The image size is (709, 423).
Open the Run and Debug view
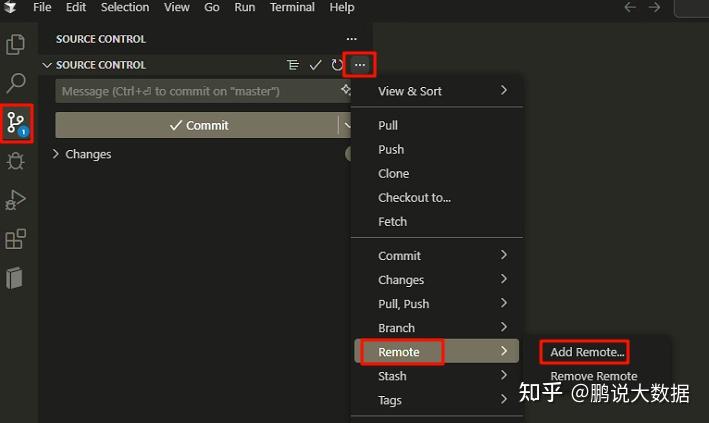(15, 201)
